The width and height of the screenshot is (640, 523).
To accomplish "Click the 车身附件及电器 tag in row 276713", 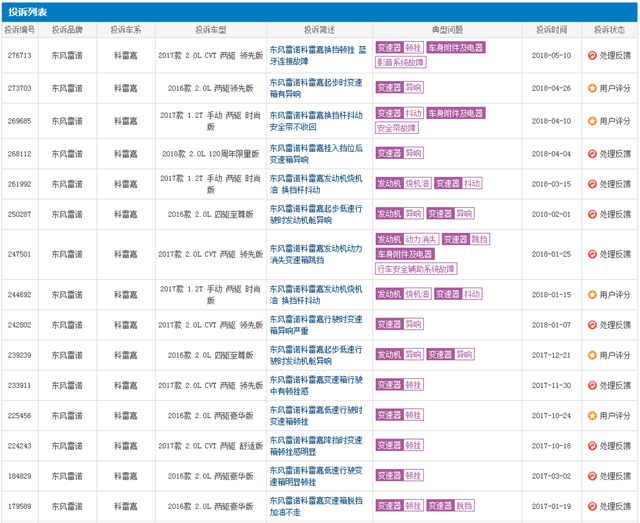I will point(456,48).
